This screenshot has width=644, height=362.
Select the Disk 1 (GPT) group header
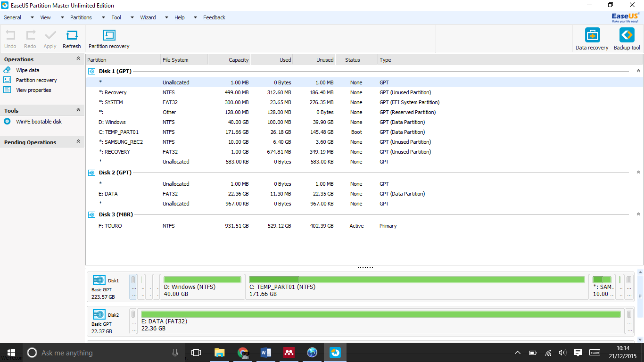point(115,71)
